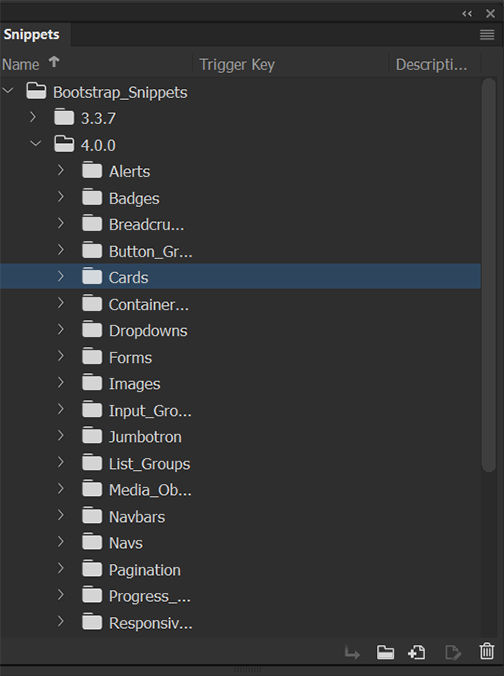Click the Edit Snippet icon
The height and width of the screenshot is (676, 504).
pyautogui.click(x=453, y=652)
